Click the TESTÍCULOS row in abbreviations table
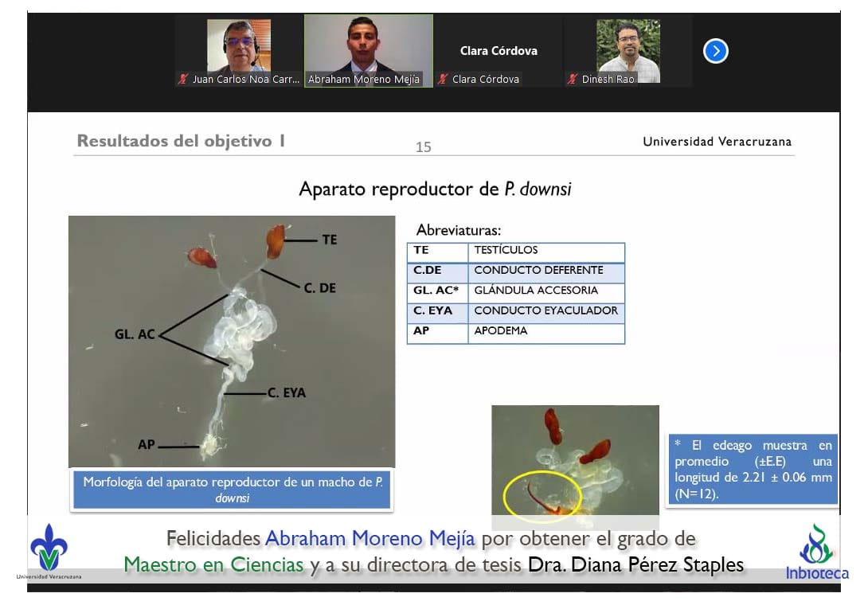The width and height of the screenshot is (868, 605). pyautogui.click(x=515, y=251)
